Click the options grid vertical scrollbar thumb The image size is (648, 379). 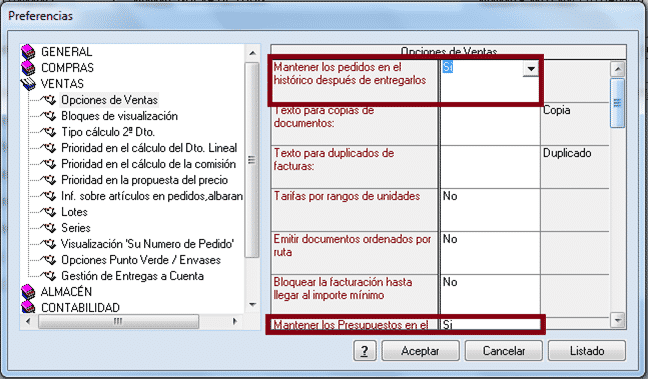tap(617, 103)
